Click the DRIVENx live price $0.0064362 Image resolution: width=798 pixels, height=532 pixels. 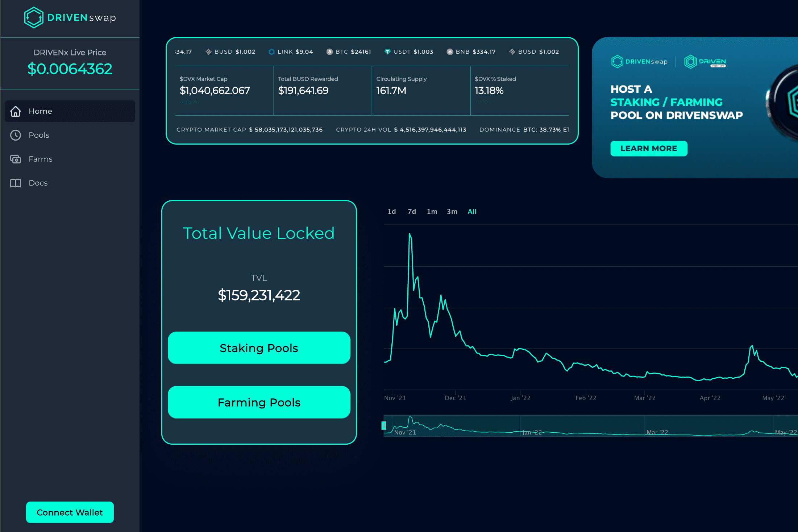pyautogui.click(x=70, y=69)
